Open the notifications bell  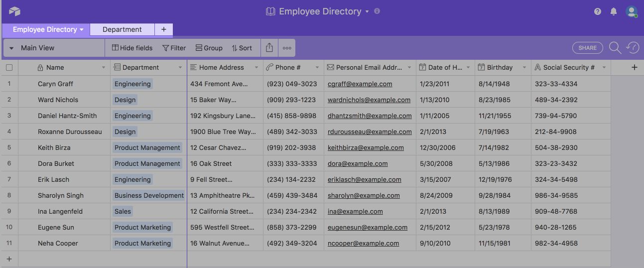614,11
